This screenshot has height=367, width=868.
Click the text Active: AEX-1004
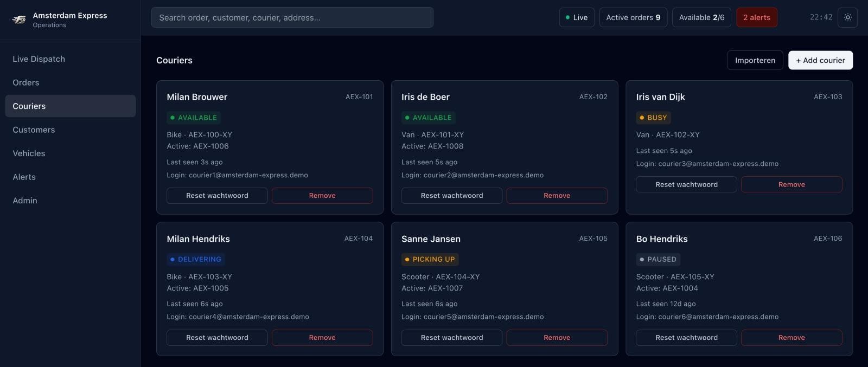pyautogui.click(x=667, y=288)
